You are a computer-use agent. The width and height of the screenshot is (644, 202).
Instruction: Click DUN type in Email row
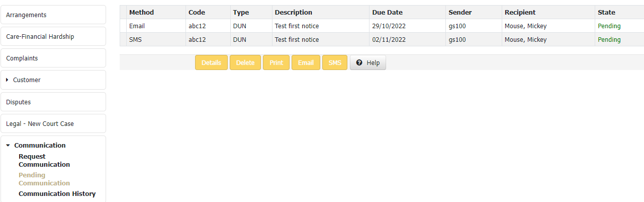tap(240, 26)
